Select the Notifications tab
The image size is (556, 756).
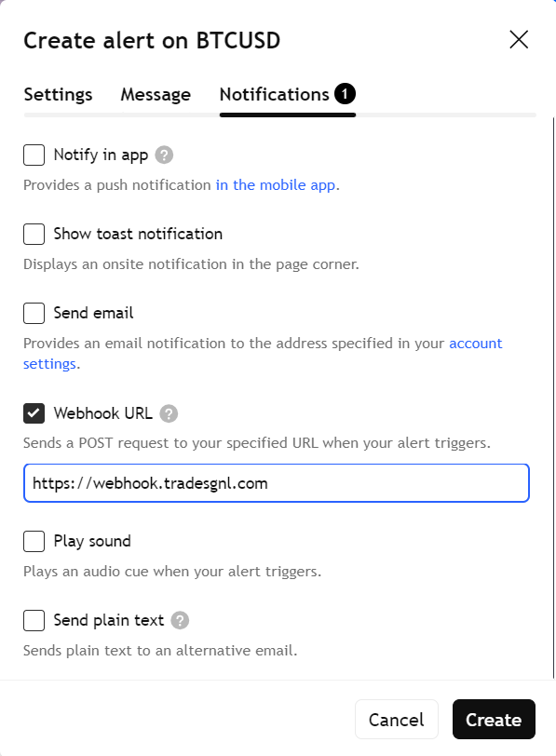coord(275,94)
